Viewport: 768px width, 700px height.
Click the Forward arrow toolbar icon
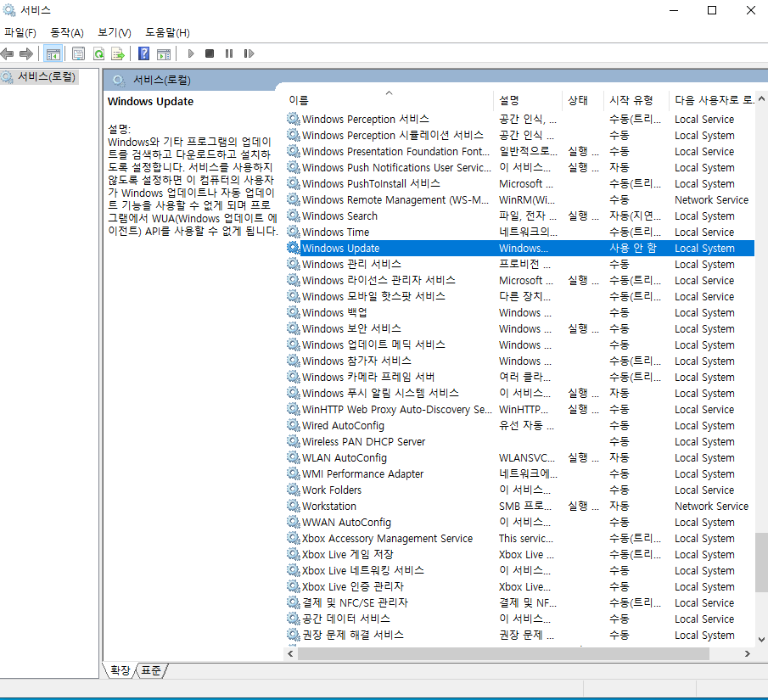[26, 53]
